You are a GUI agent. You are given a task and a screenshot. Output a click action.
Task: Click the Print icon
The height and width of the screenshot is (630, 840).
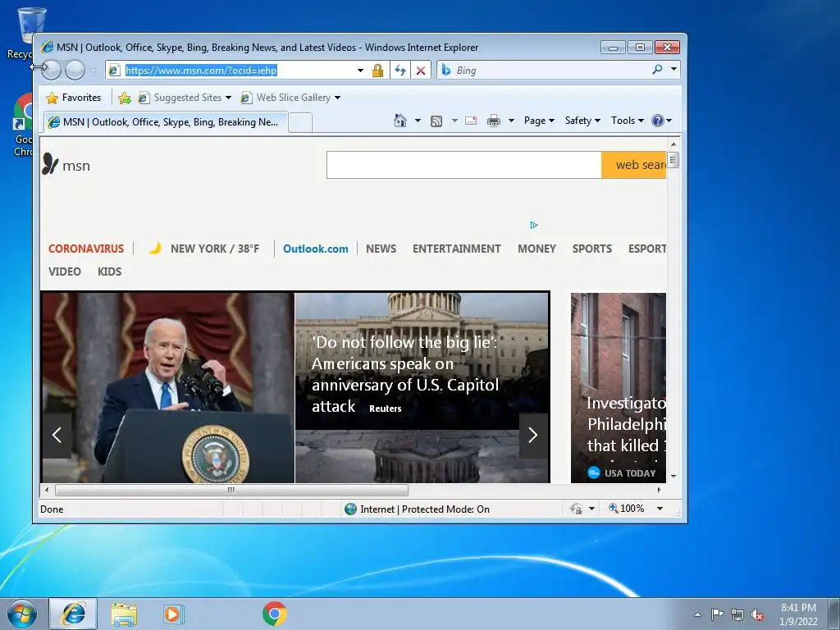[493, 121]
